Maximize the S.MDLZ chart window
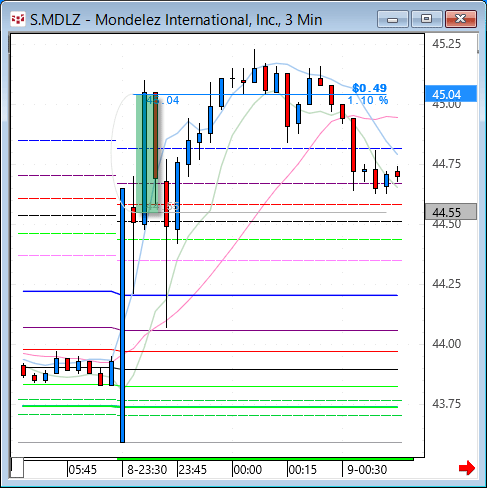487x488 pixels. click(426, 19)
